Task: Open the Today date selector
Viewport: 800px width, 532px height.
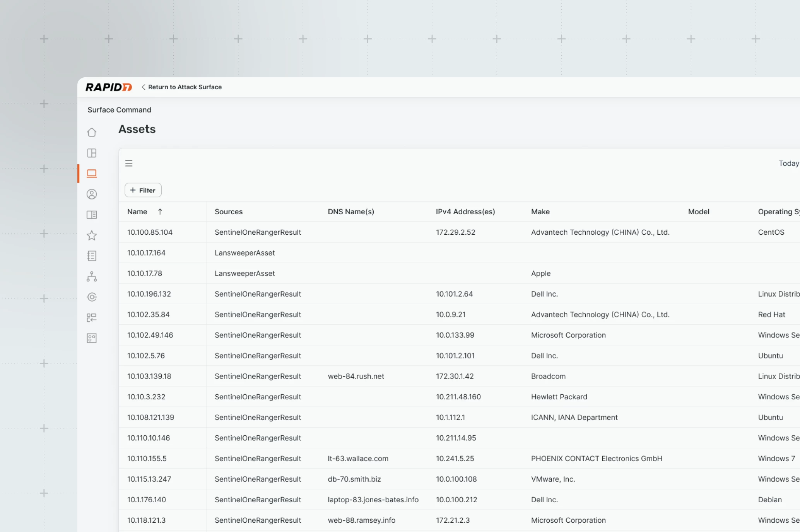Action: coord(789,163)
